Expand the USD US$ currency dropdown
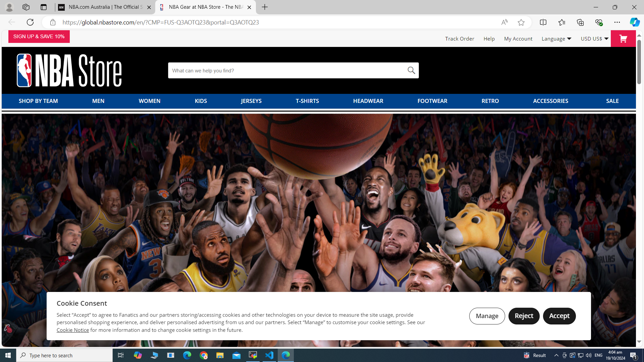 point(594,39)
